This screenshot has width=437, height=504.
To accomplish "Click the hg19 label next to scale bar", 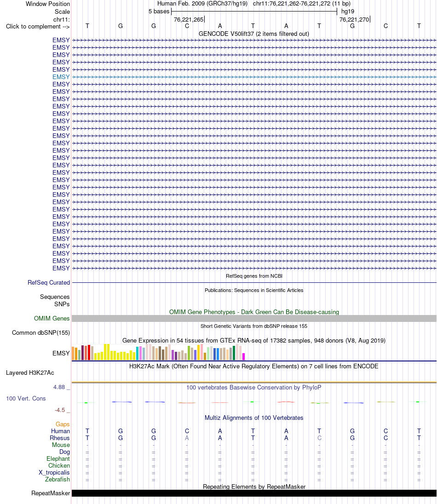I will point(348,11).
